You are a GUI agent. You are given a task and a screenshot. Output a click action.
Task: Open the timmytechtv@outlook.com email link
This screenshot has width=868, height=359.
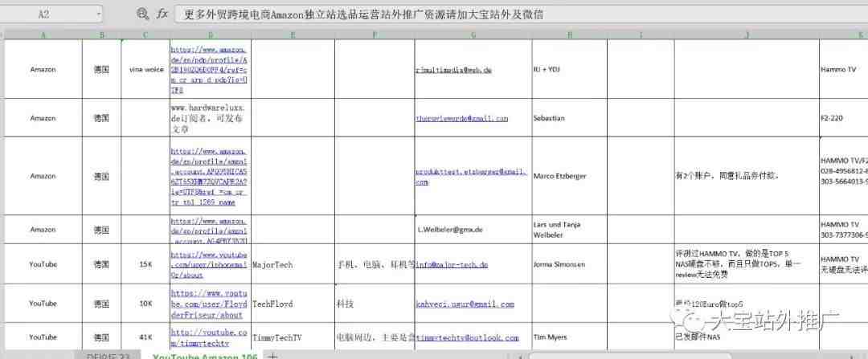pos(467,337)
